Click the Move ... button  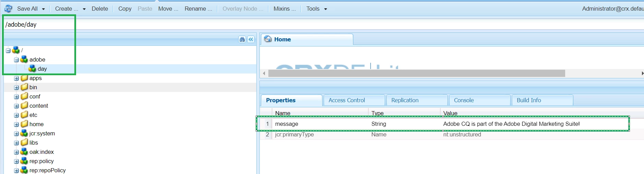168,9
